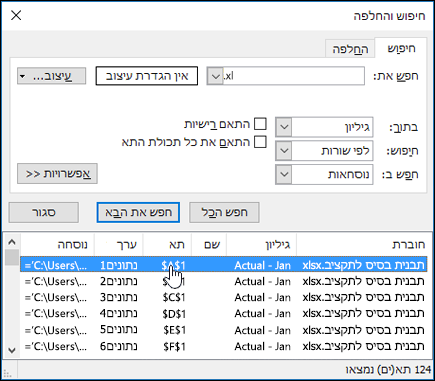Screen dimensions: 435x381
Task: Open the עיצוב... format button
Action: click(52, 76)
